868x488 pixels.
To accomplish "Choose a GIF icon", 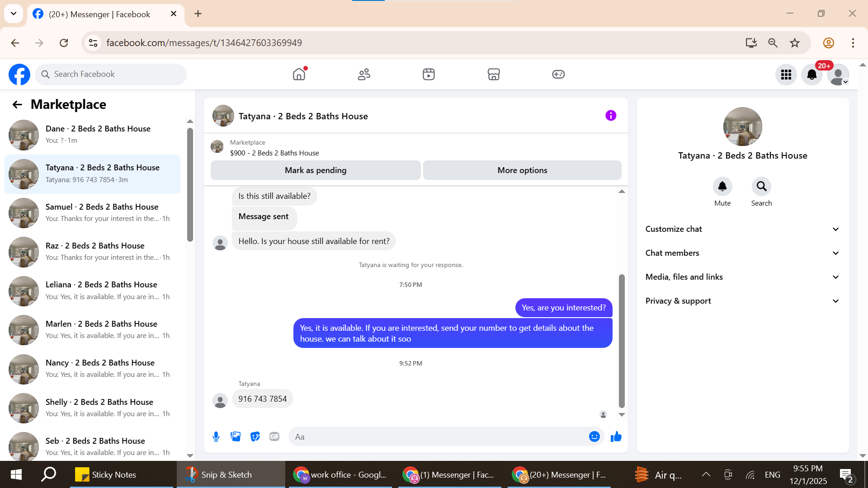I will pyautogui.click(x=274, y=436).
